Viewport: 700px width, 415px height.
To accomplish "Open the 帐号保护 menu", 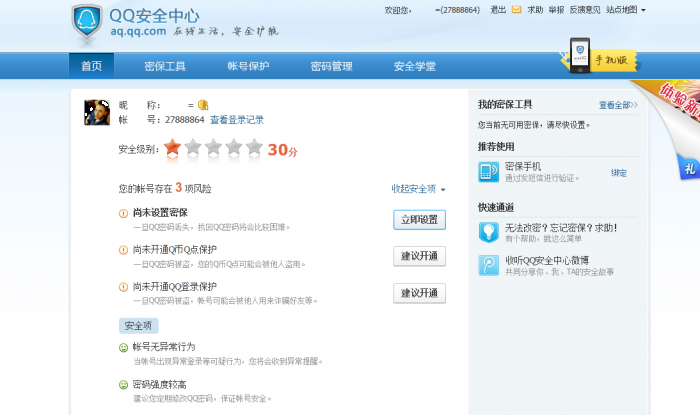I will (x=248, y=66).
